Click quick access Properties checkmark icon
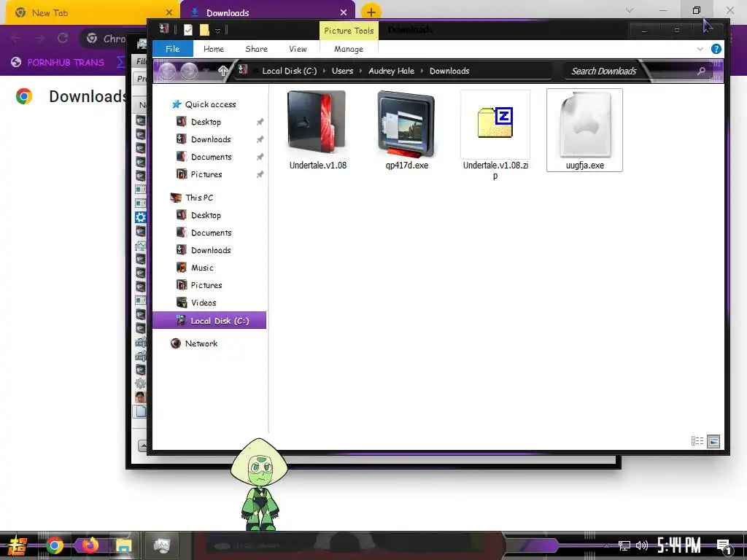The image size is (747, 560). tap(188, 30)
